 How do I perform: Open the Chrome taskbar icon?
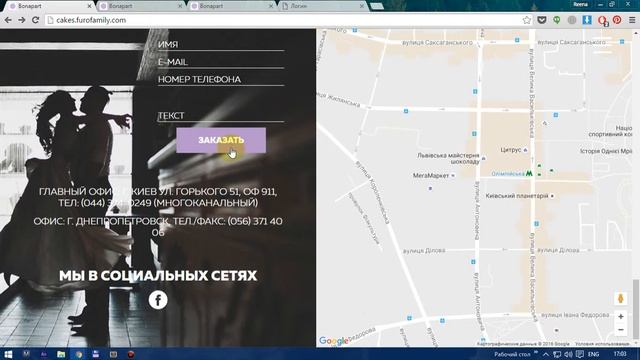(x=78, y=354)
